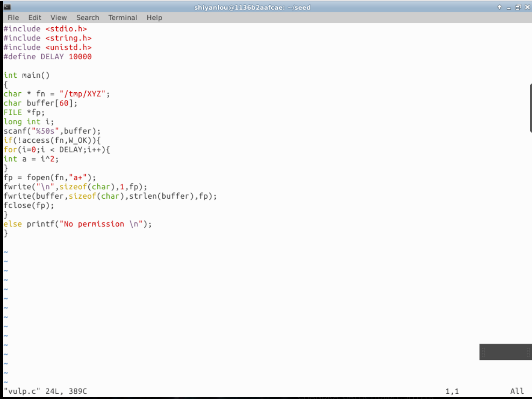The image size is (532, 399).
Task: Click the DELAY value 10000 in define
Action: (x=80, y=57)
